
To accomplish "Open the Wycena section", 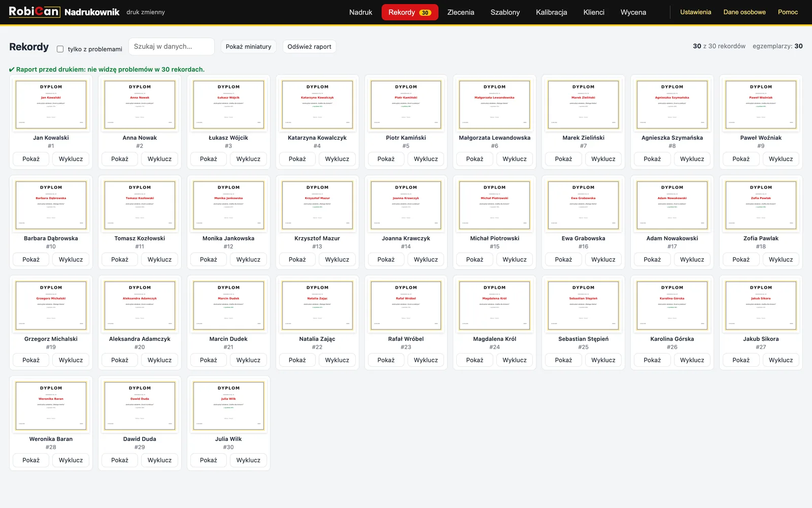I will pos(633,12).
